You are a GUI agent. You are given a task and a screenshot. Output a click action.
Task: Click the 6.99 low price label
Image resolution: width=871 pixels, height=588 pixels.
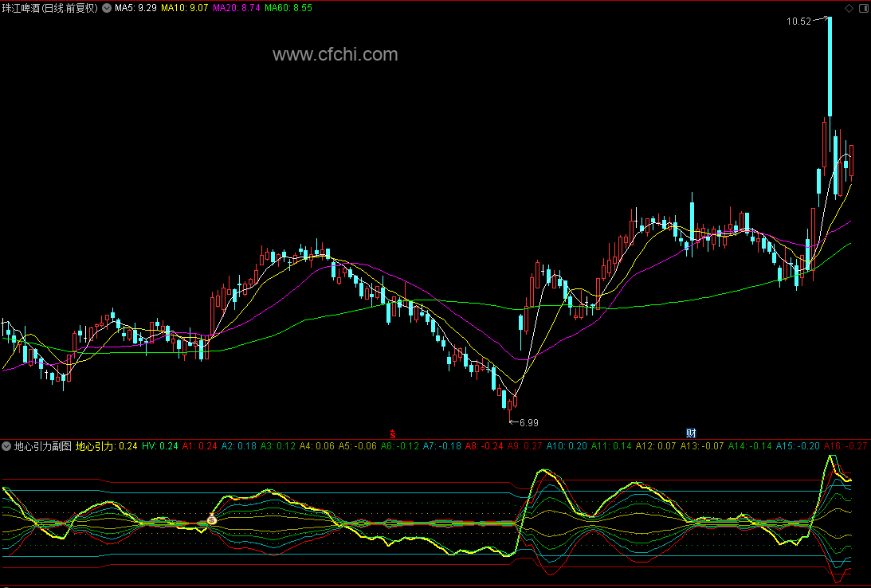pos(529,422)
